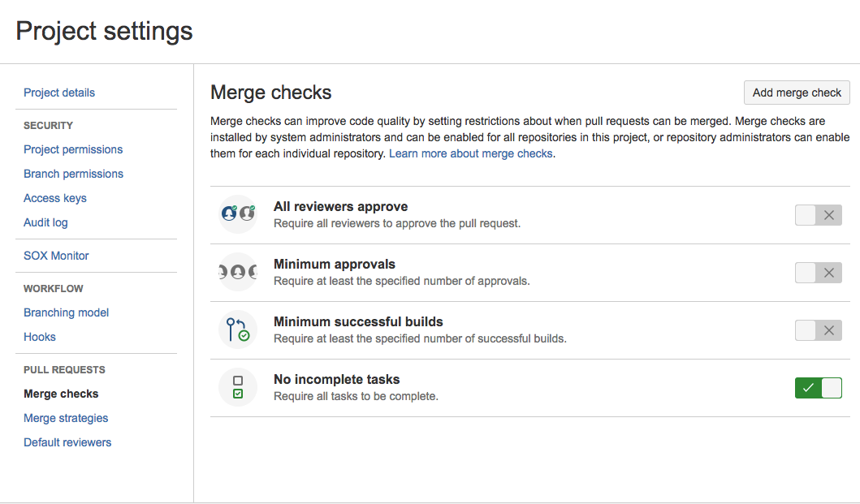Go to Default reviewers page
The width and height of the screenshot is (860, 504).
click(x=67, y=442)
